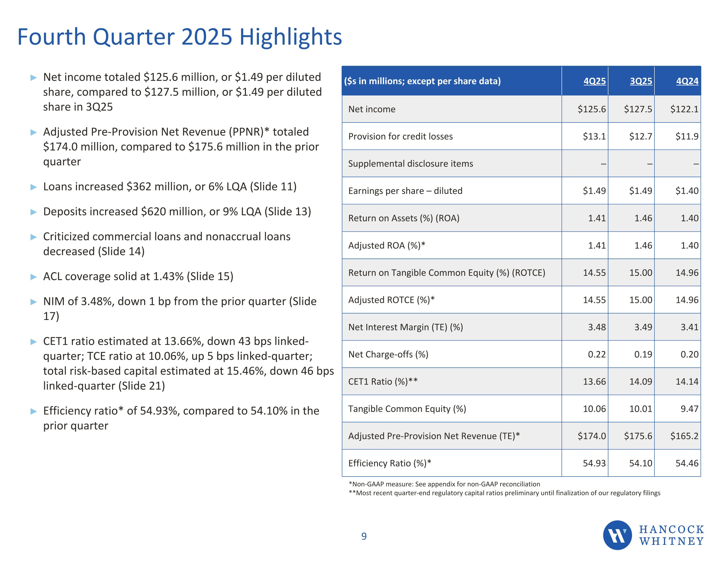728x562 pixels.
Task: Click the 4Q25 CET1 Ratio value 13.66
Action: [x=594, y=382]
